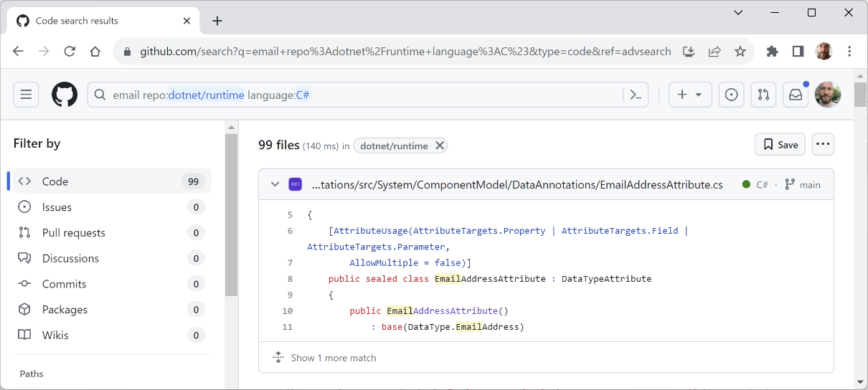Filter results by Pull requests
This screenshot has width=868, height=390.
[x=111, y=232]
